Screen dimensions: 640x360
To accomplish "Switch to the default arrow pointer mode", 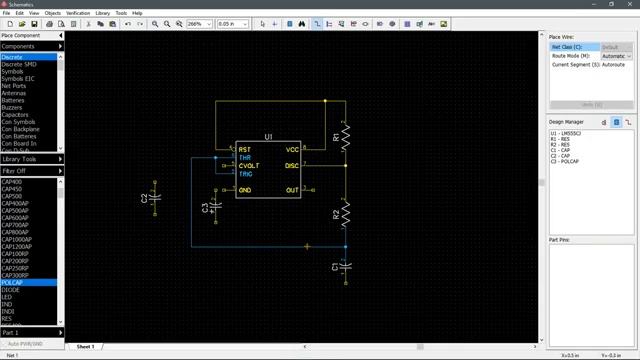I will 262,24.
